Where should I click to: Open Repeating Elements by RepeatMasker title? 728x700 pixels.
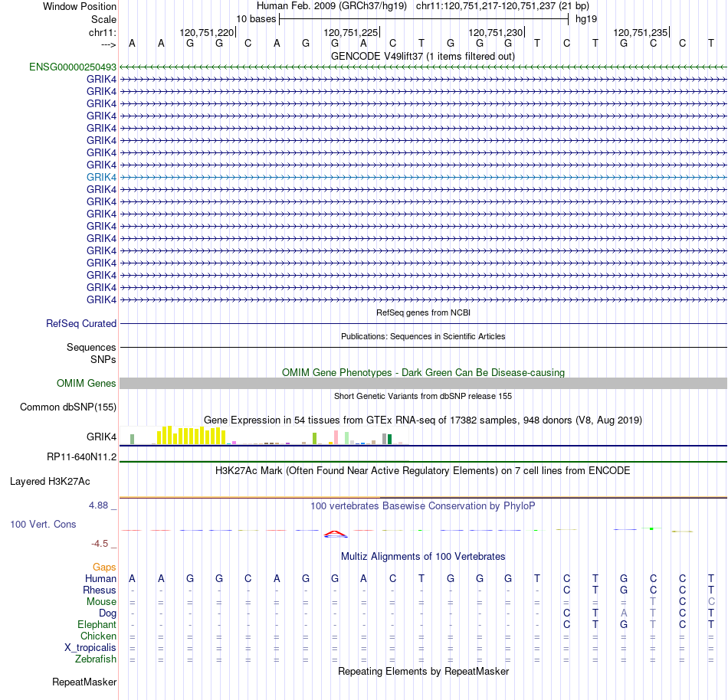coord(424,671)
